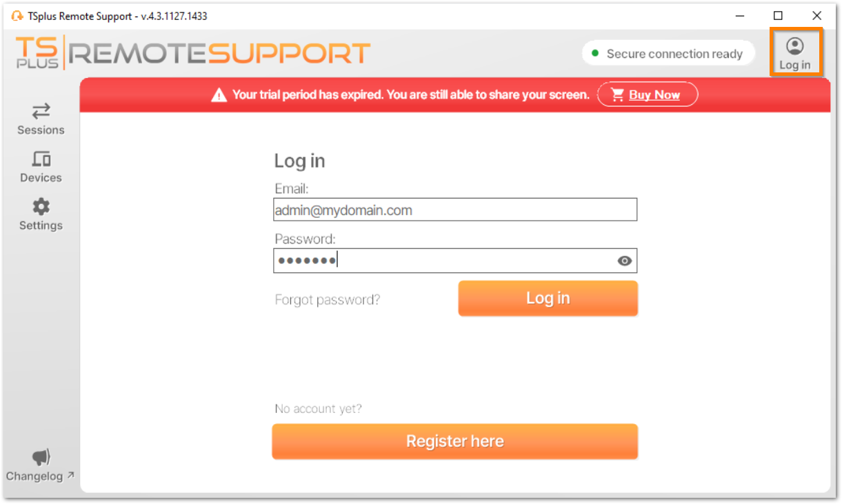Click the warning triangle in the trial banner
842x504 pixels.
point(221,94)
